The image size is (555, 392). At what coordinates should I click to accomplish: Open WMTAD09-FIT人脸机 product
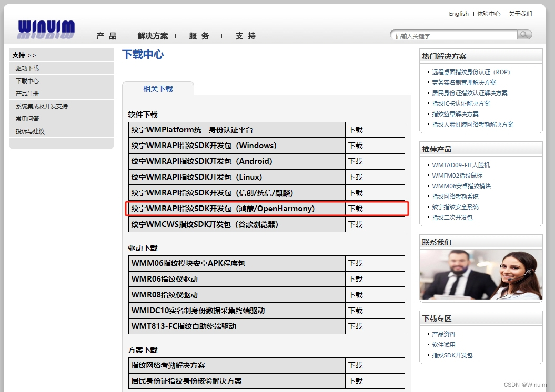[461, 165]
